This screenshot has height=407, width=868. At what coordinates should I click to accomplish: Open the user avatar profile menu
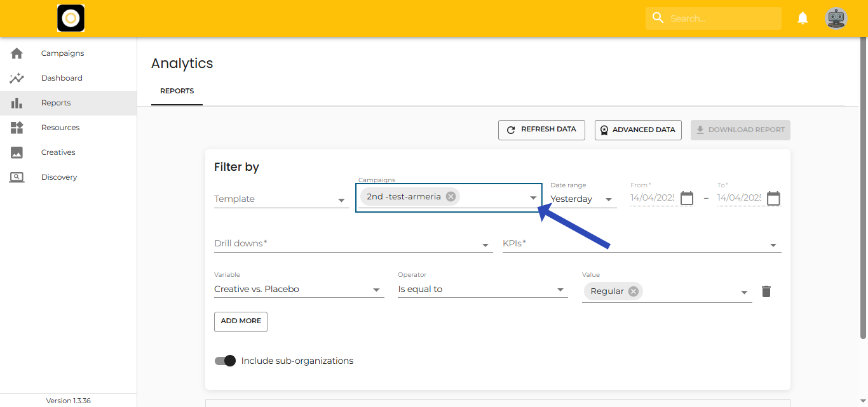[x=836, y=18]
